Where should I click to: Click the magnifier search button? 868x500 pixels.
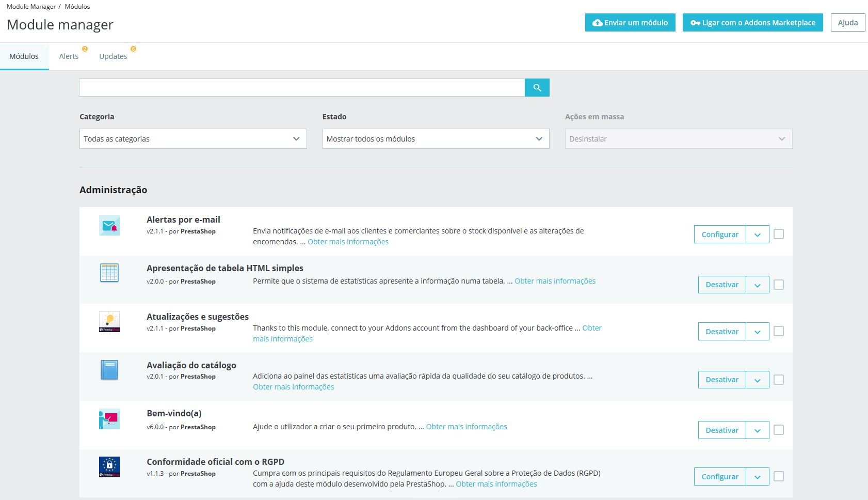(537, 88)
